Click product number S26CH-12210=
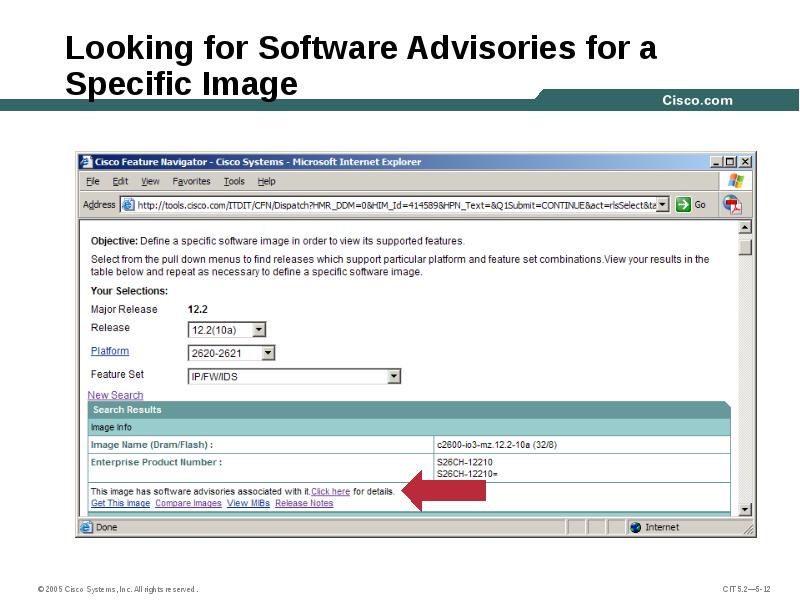Screen dimensions: 800x600 coord(467,474)
